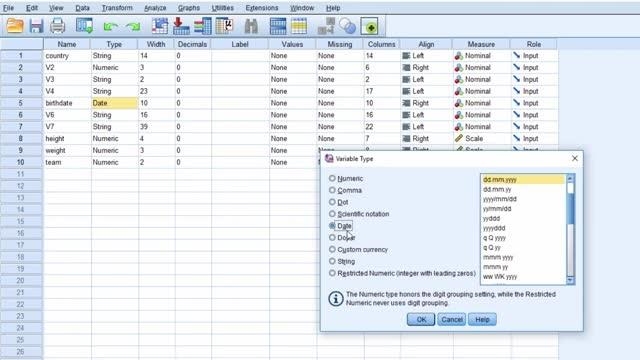The image size is (640, 360).
Task: Close the Variable Type dialog
Action: tap(575, 158)
